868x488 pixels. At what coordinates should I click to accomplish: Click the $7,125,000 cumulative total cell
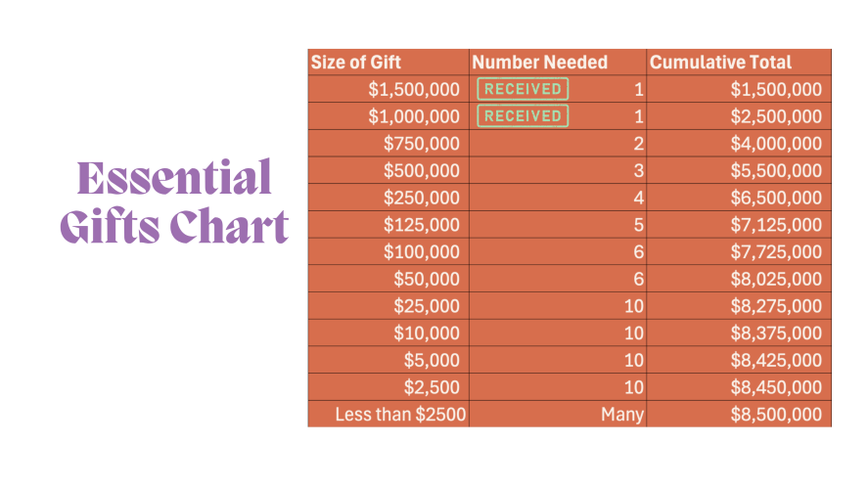776,225
